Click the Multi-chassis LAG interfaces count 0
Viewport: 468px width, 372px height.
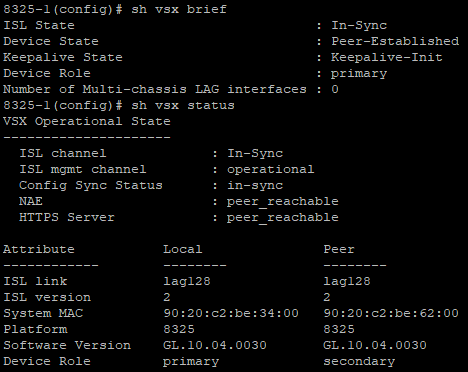coord(335,89)
